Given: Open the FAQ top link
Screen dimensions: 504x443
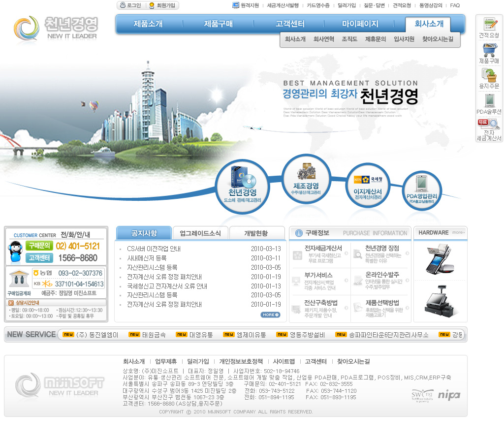Looking at the screenshot, I should click(x=455, y=5).
